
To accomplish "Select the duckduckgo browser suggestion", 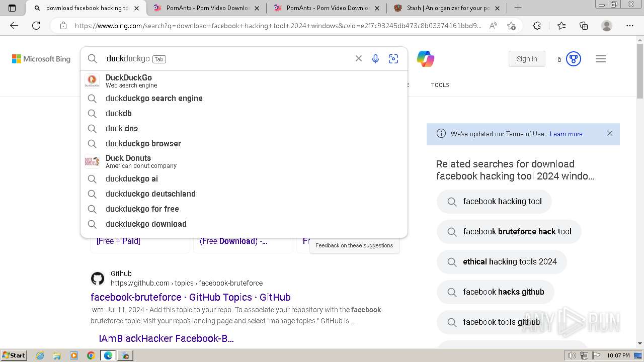I will pos(244,144).
